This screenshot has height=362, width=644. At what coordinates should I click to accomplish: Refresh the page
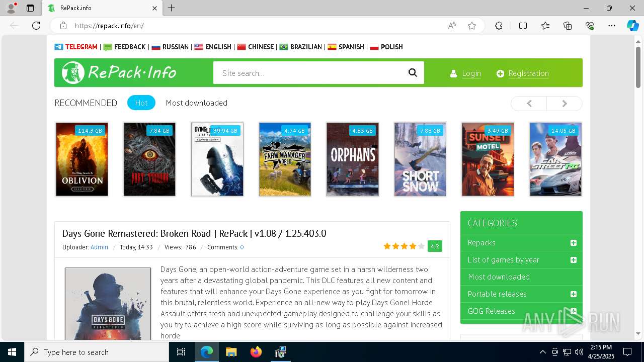click(36, 26)
